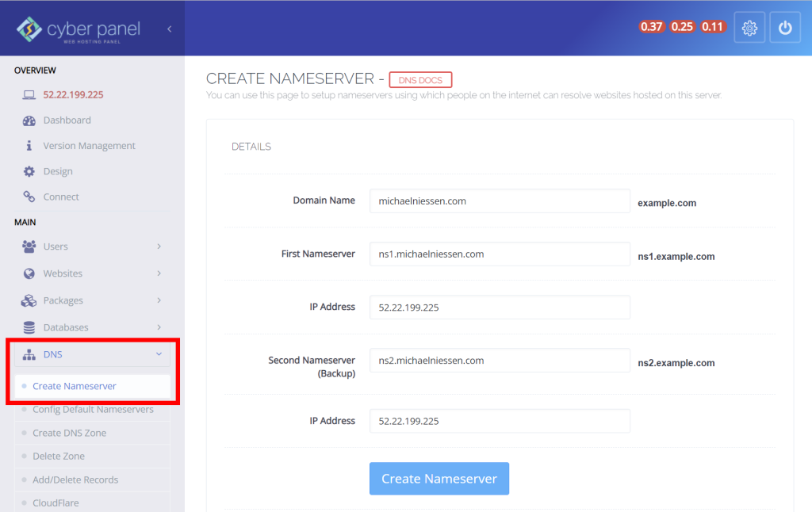Click the 0.25 load average badge
The width and height of the screenshot is (812, 512).
[682, 27]
